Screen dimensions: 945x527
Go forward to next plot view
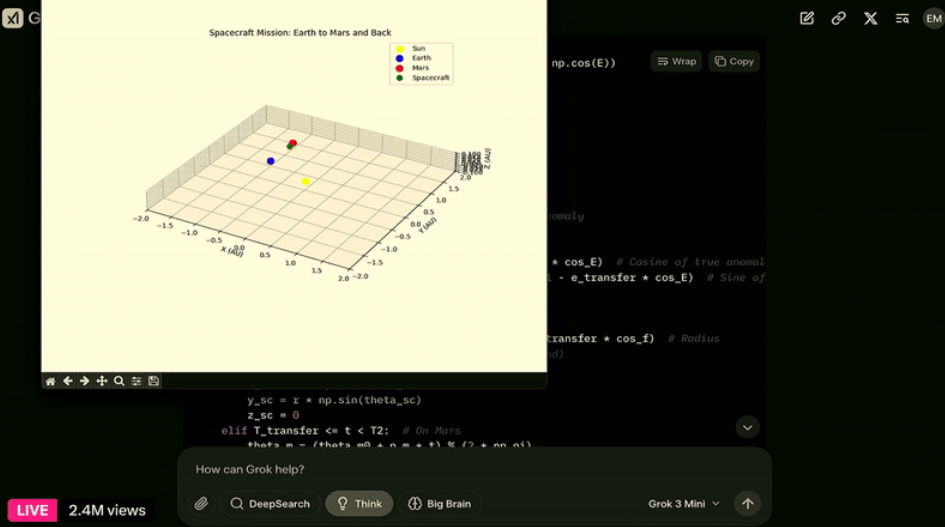click(84, 381)
